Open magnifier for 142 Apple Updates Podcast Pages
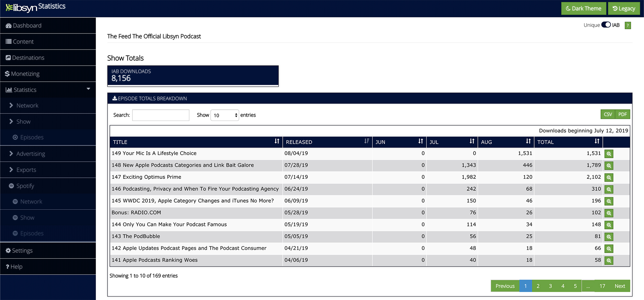The width and height of the screenshot is (644, 300). [x=609, y=249]
